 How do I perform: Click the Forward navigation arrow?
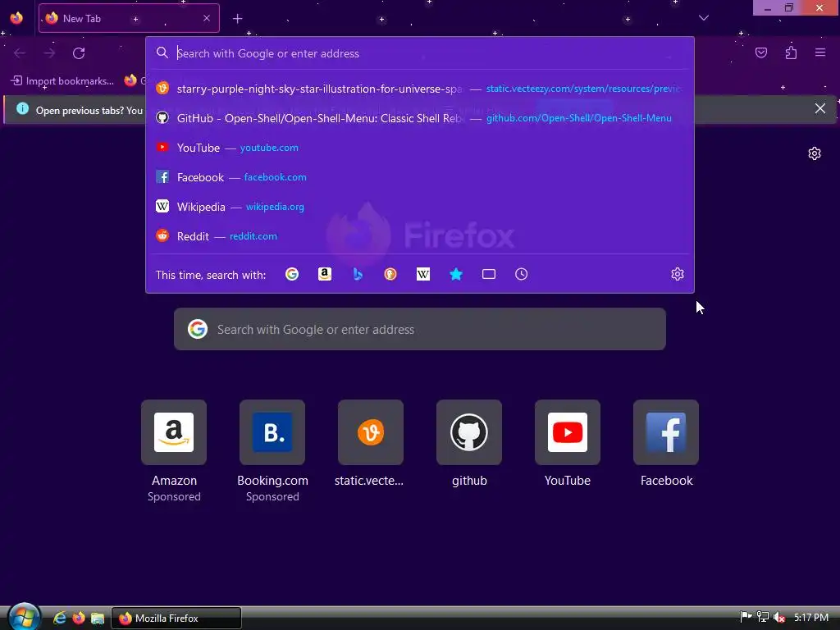pos(49,53)
